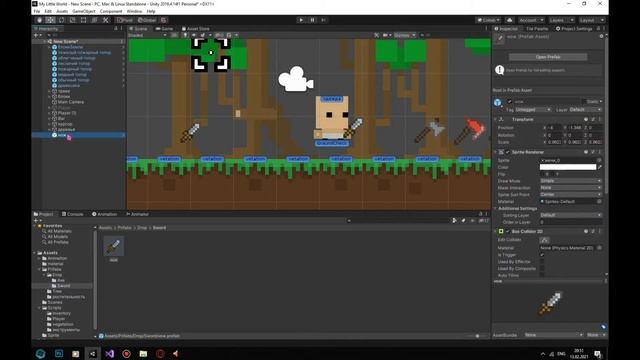Image resolution: width=640 pixels, height=360 pixels.
Task: Open the Mask Interaction dropdown
Action: (571, 188)
